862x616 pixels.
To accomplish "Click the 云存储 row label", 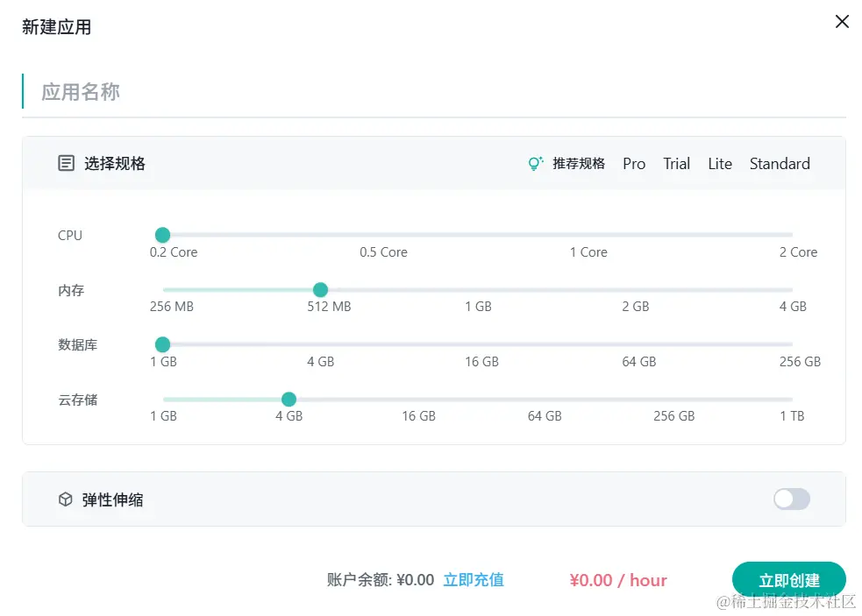I will click(77, 400).
